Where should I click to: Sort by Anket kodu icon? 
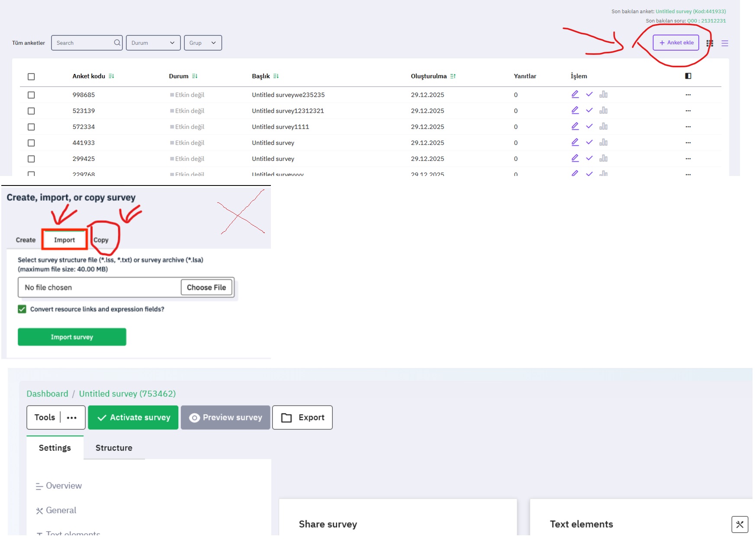pos(111,76)
